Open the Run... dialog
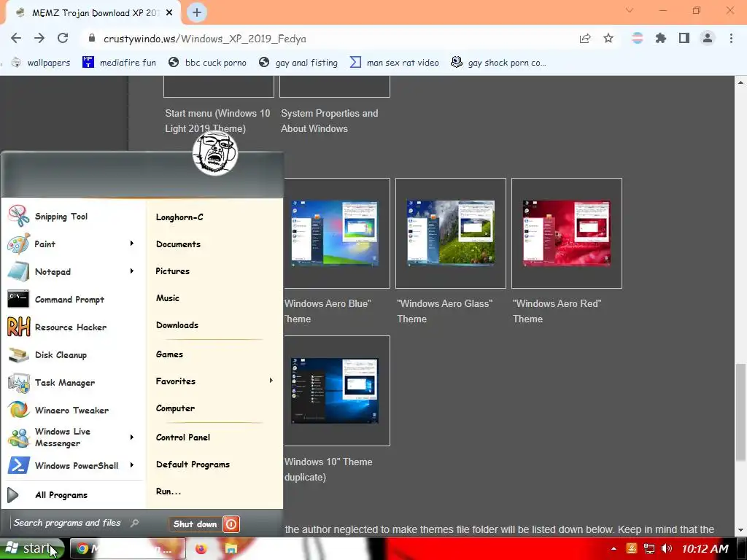Screen dimensions: 747x560 (x=169, y=491)
